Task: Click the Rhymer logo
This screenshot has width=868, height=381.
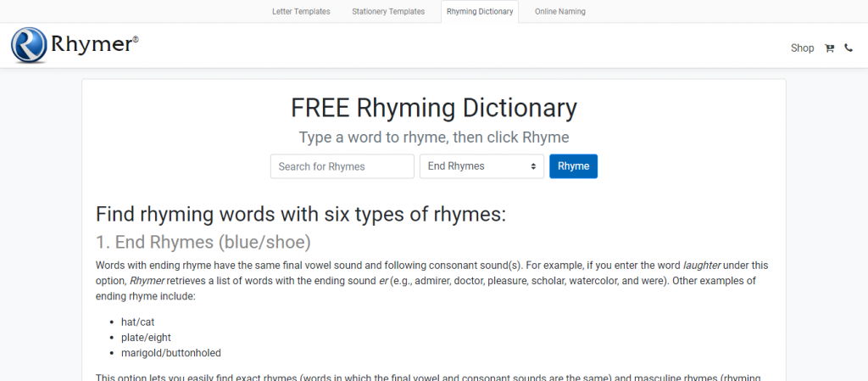Action: click(x=75, y=44)
